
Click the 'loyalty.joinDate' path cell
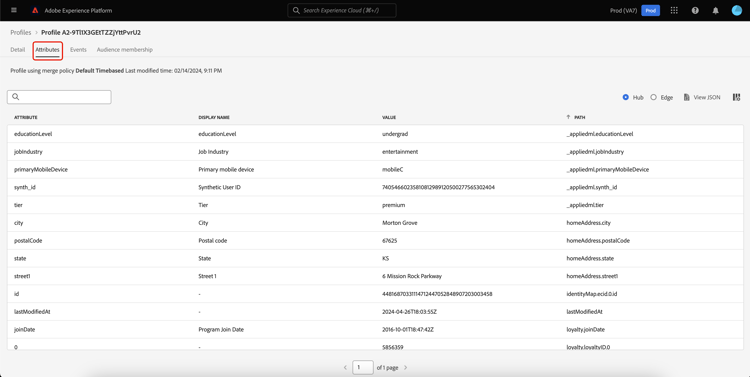(x=586, y=330)
